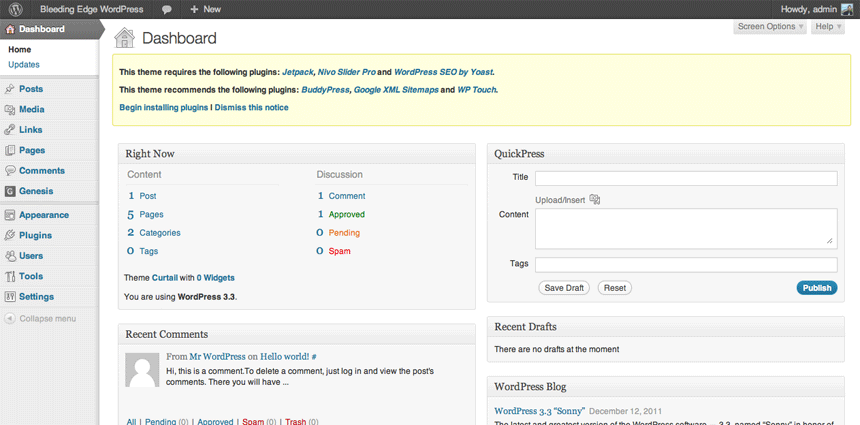Click the Tools icon in sidebar
Image resolution: width=860 pixels, height=425 pixels.
point(9,276)
